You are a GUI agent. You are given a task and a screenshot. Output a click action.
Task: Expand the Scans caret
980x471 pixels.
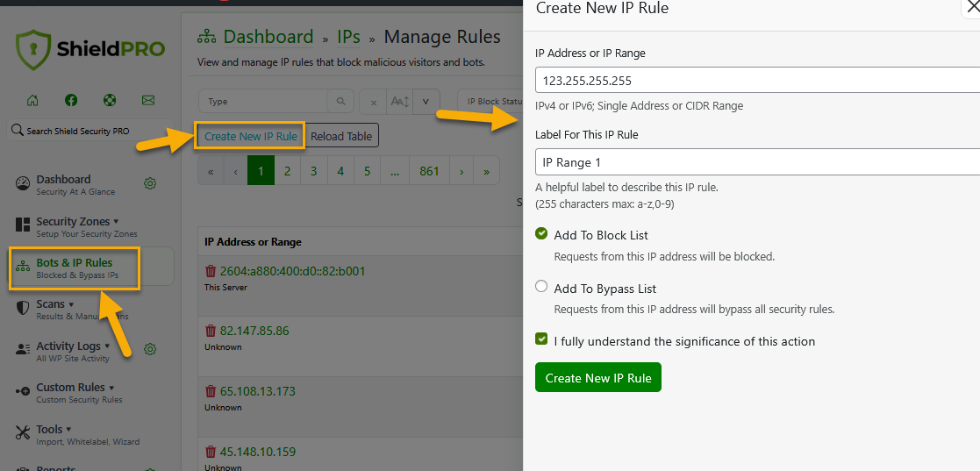tap(71, 304)
